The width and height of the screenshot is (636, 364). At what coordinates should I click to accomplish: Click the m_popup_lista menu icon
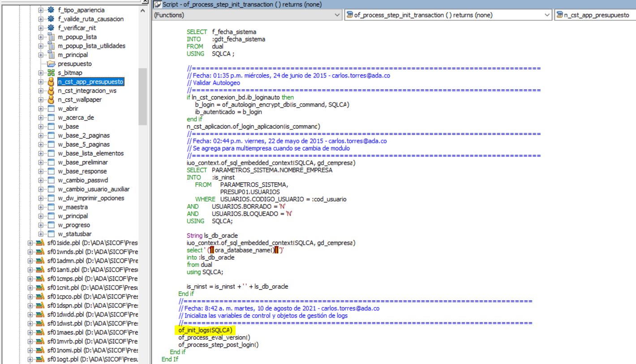[x=51, y=37]
